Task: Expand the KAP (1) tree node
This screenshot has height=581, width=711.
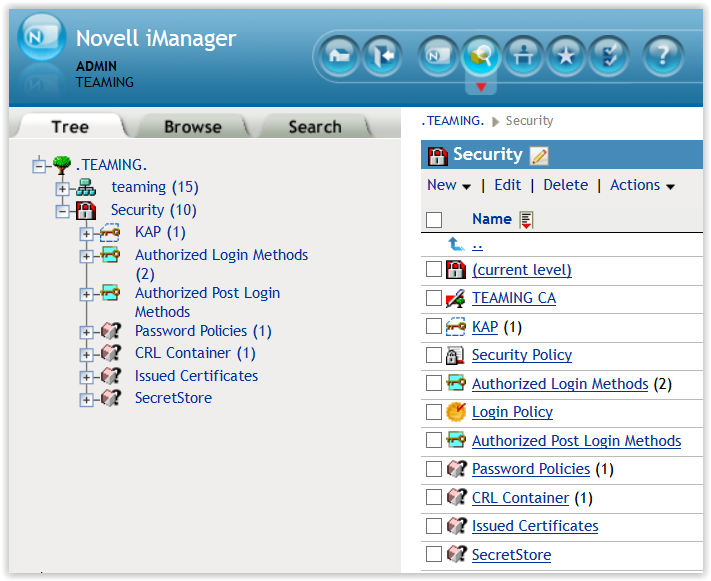Action: click(x=86, y=234)
